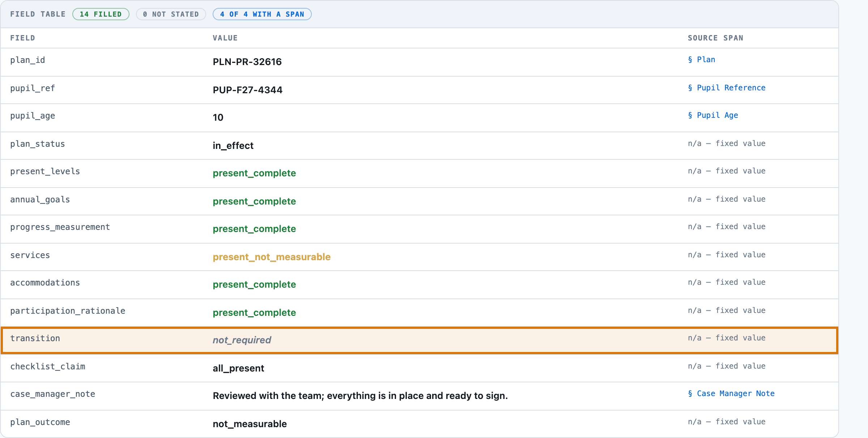Open the § Plan source span link
Screen dimensions: 868x438
coord(701,60)
